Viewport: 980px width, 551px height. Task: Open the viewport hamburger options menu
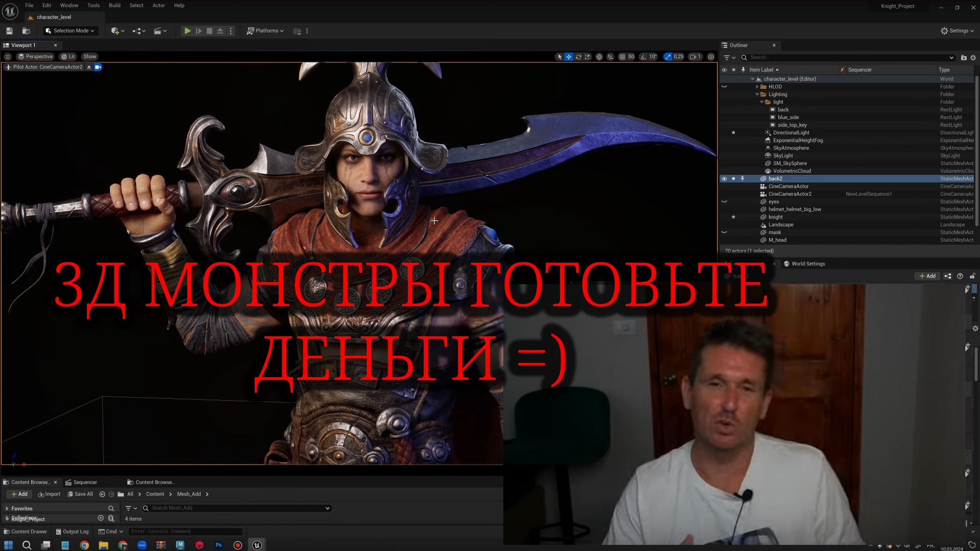[x=8, y=57]
